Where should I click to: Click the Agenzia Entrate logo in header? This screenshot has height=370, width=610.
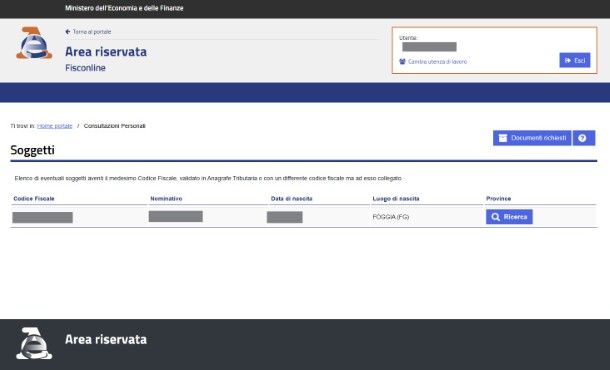point(34,43)
